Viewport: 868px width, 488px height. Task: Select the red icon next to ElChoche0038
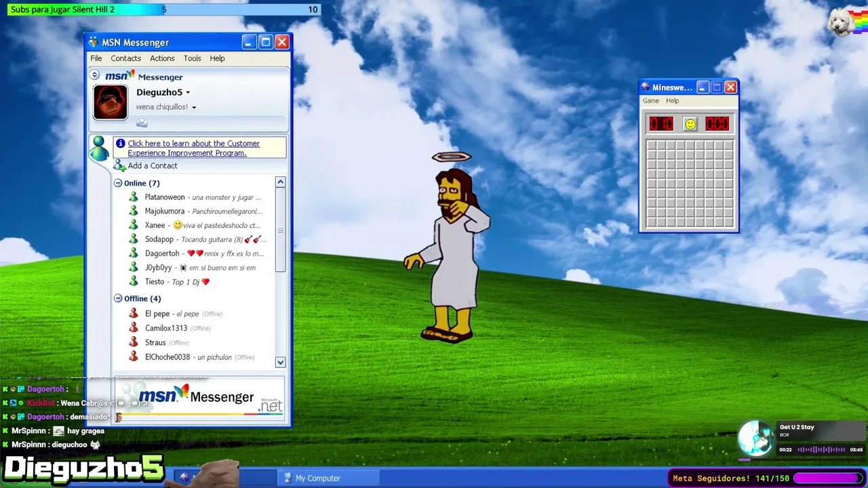point(134,357)
